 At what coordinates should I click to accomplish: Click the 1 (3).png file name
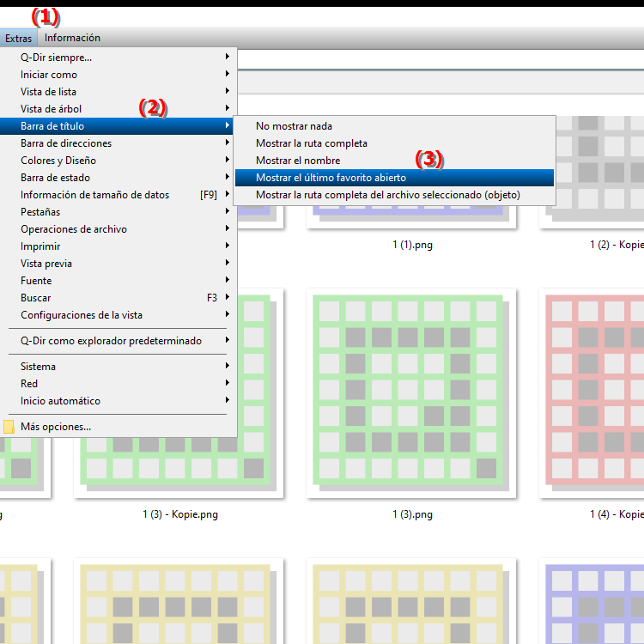pos(412,514)
